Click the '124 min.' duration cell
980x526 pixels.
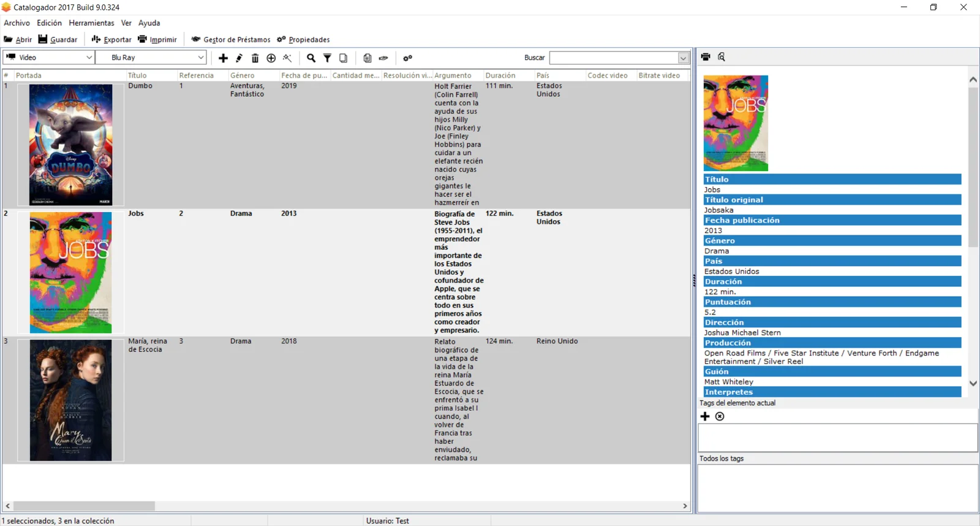click(x=500, y=341)
